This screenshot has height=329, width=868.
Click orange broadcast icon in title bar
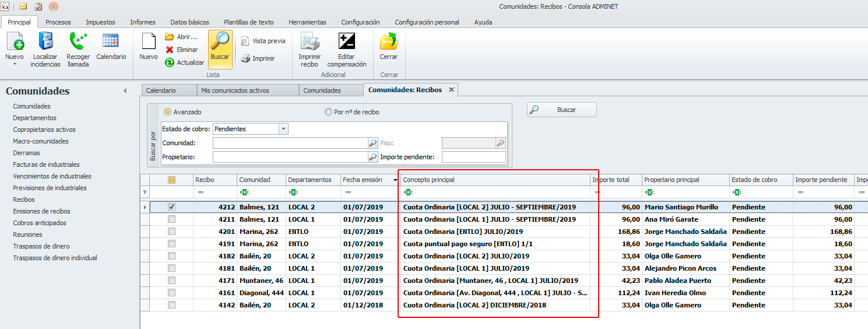(x=54, y=6)
